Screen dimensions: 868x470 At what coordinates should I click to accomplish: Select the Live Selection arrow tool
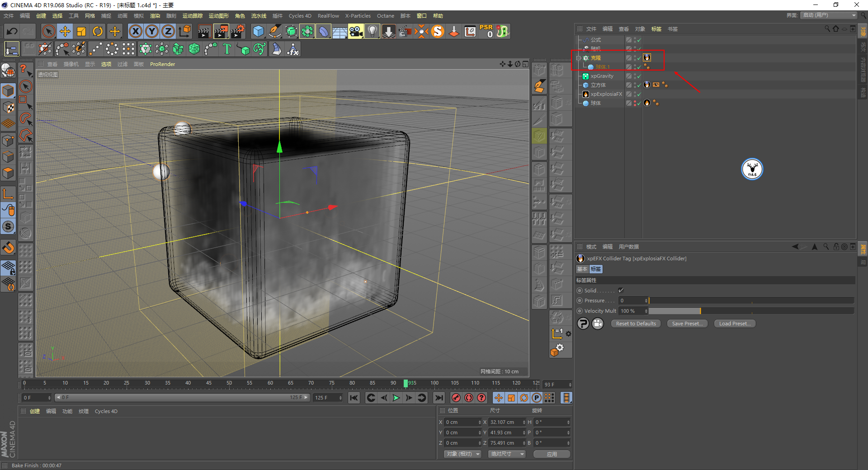[x=48, y=31]
